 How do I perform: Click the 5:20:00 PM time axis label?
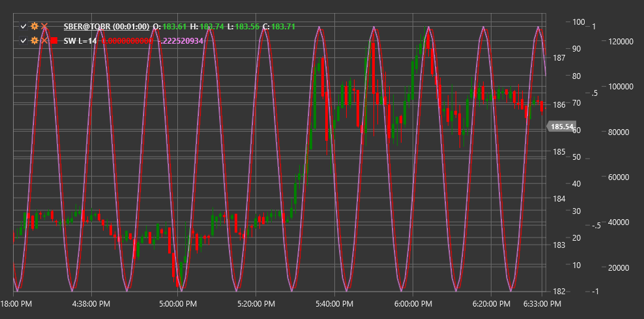point(256,304)
